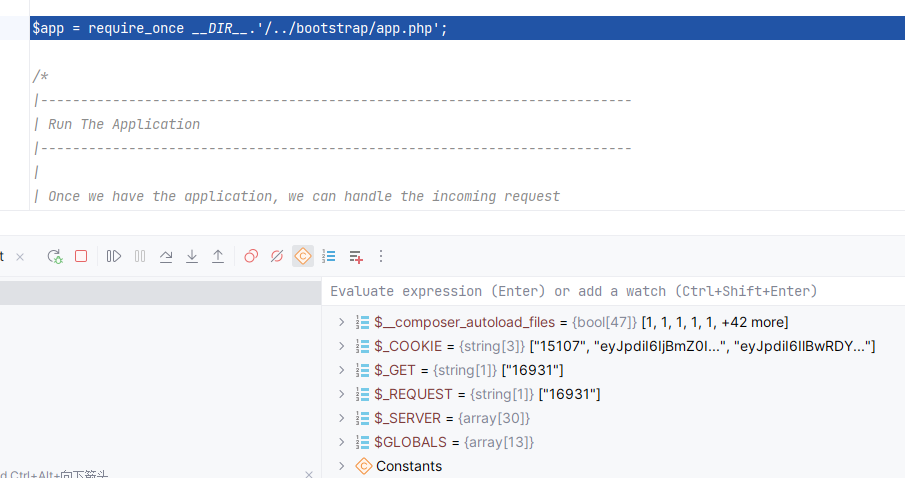Resume program execution

click(x=114, y=257)
